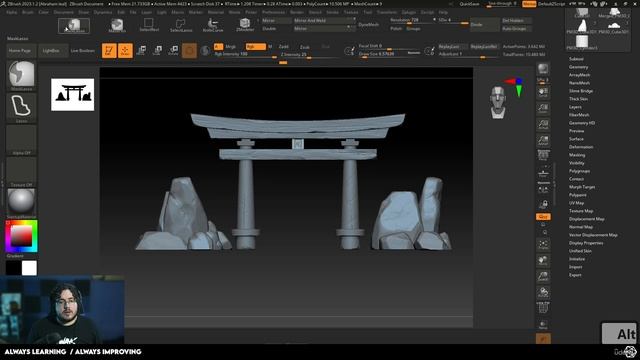Adjust the Z Intensity slider

[x=309, y=54]
